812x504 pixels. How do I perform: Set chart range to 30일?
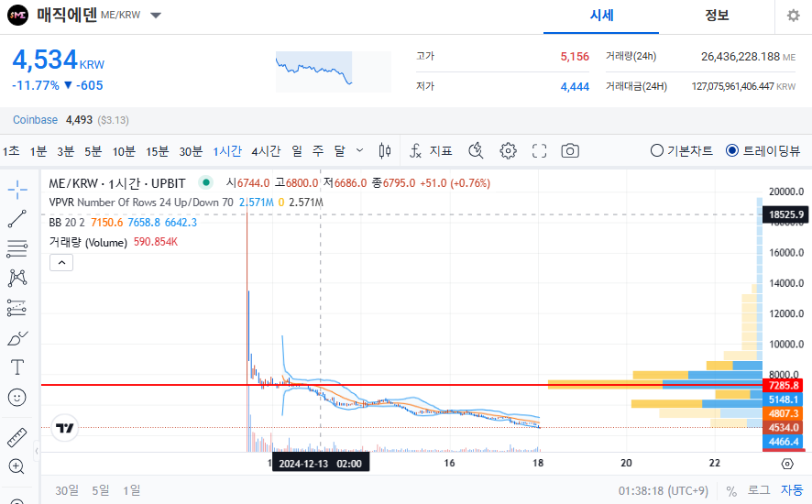(67, 490)
